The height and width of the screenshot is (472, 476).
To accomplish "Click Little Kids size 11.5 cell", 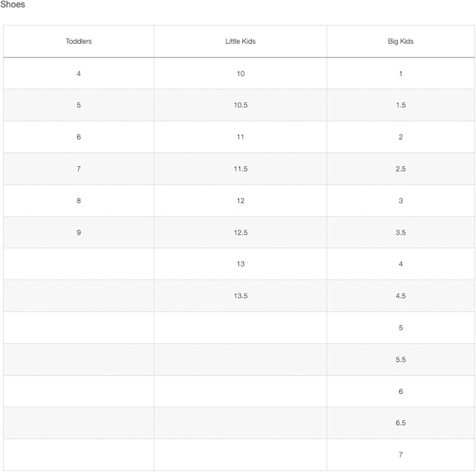I will pyautogui.click(x=241, y=169).
